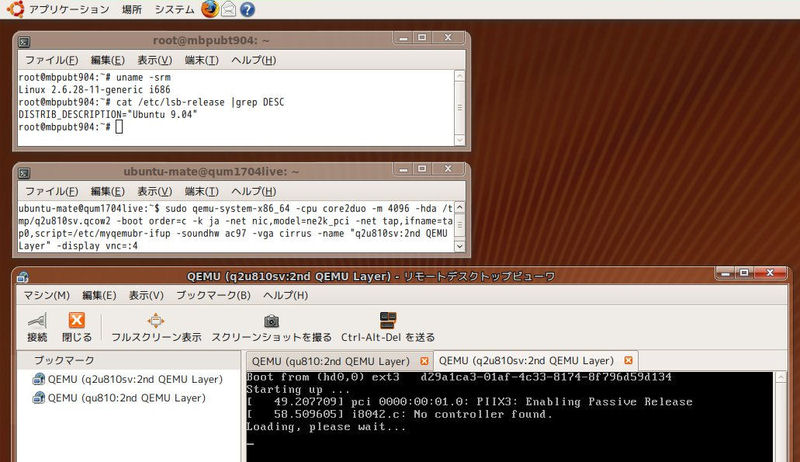Viewport: 800px width, 462px height.
Task: Open ヘルプ menu in ubuntu-mate terminal
Action: point(254,191)
